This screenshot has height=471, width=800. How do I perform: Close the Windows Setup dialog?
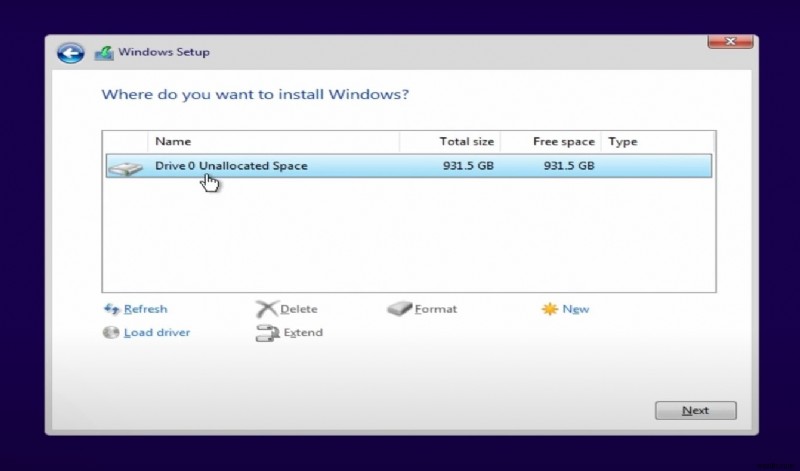tap(730, 41)
